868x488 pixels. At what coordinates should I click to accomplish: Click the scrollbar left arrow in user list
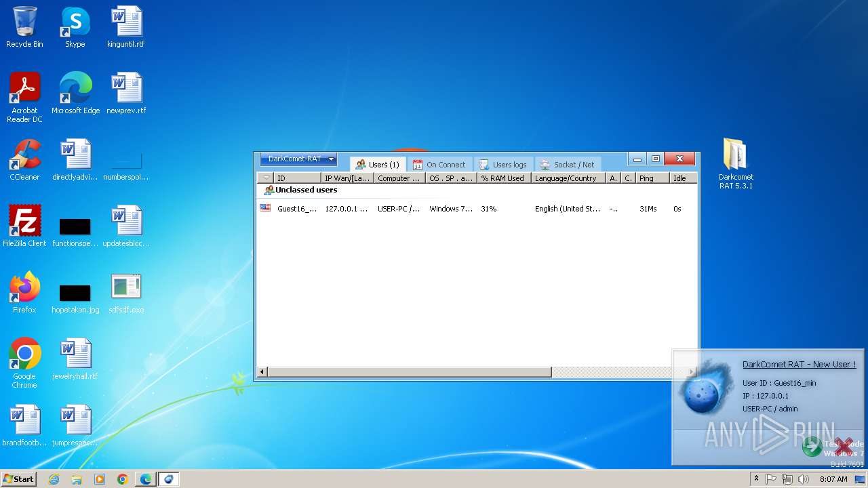point(262,371)
